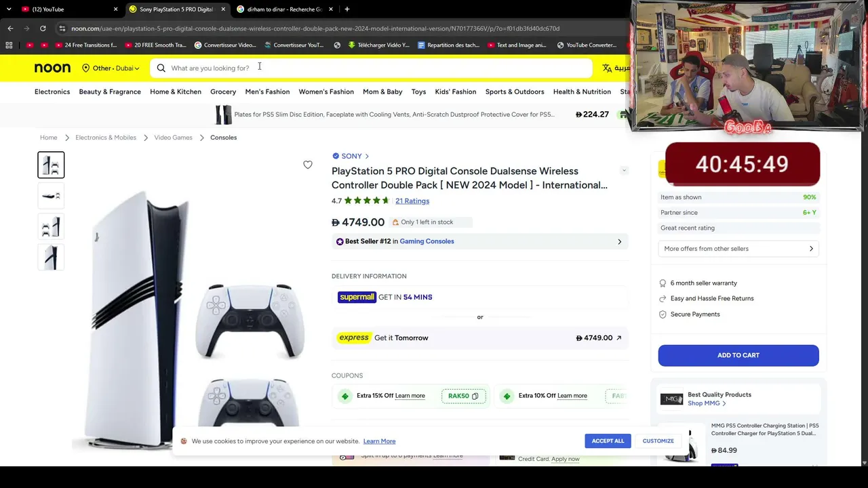Focus the noon search field
The width and height of the screenshot is (868, 488).
pyautogui.click(x=372, y=68)
